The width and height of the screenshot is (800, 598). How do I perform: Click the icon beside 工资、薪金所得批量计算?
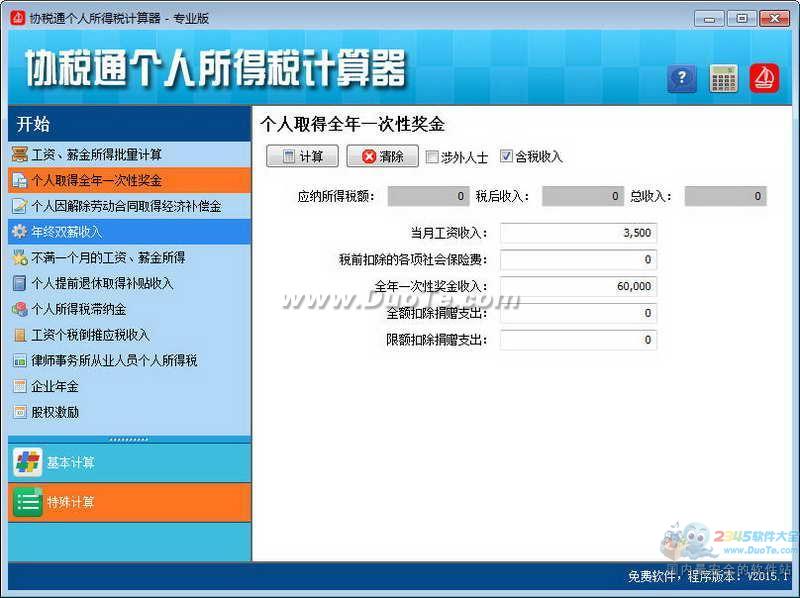coord(19,154)
